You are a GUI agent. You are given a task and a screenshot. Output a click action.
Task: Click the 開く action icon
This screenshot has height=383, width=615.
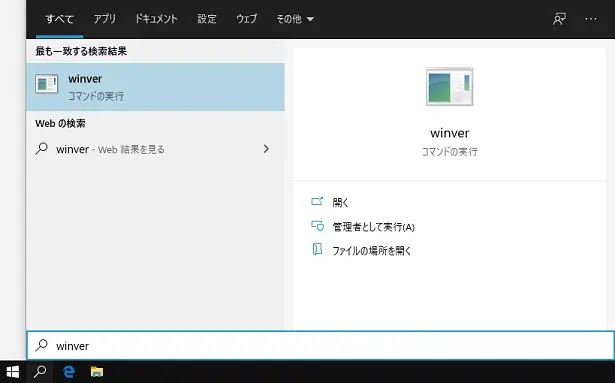pos(317,201)
